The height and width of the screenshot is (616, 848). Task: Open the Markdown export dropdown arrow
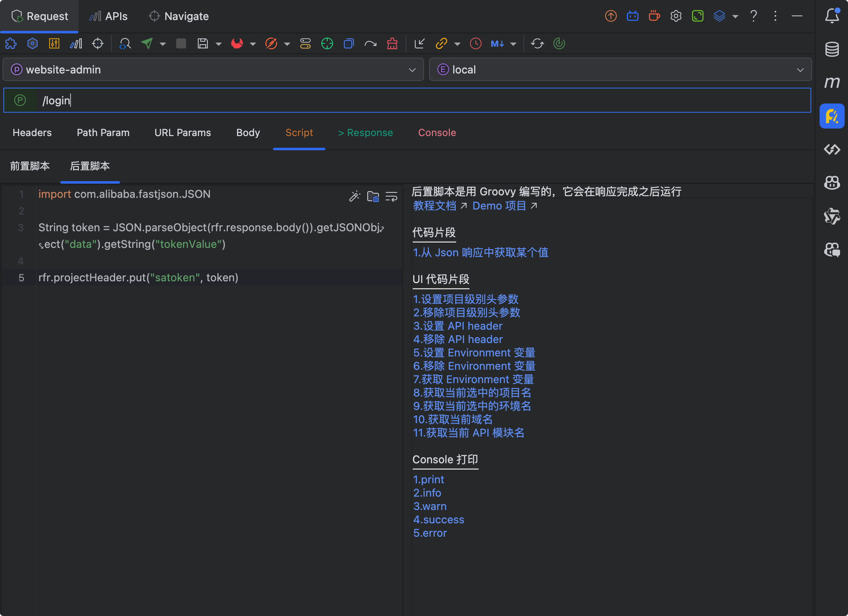[513, 44]
